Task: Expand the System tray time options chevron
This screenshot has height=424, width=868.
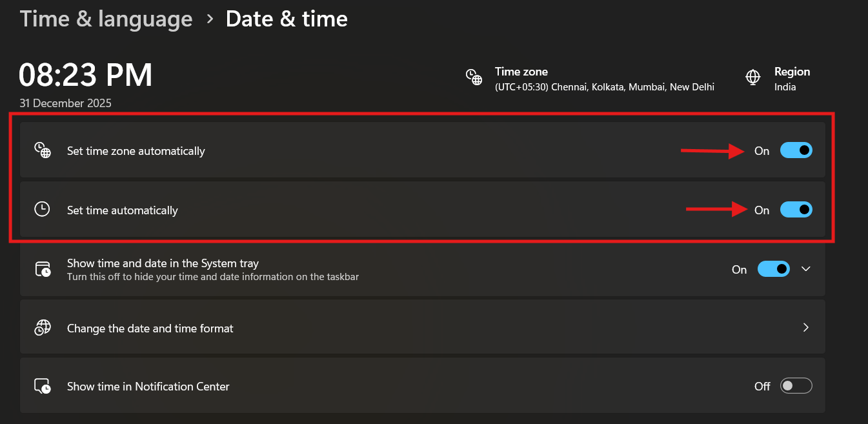Action: pos(806,269)
